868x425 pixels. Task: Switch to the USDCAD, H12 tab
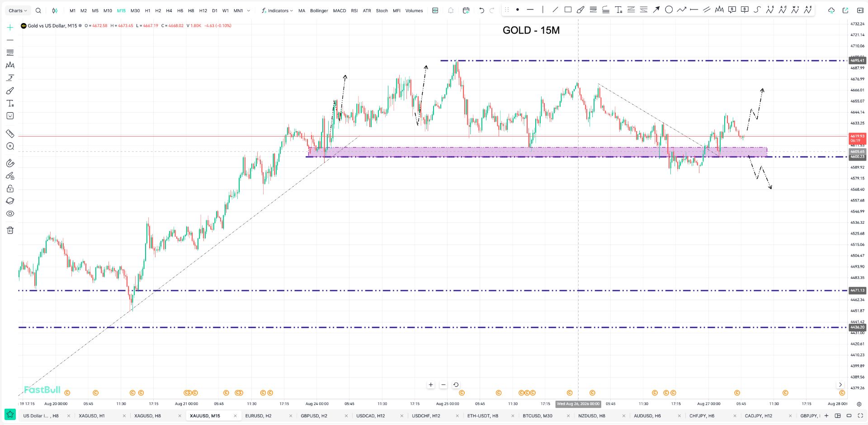[371, 416]
